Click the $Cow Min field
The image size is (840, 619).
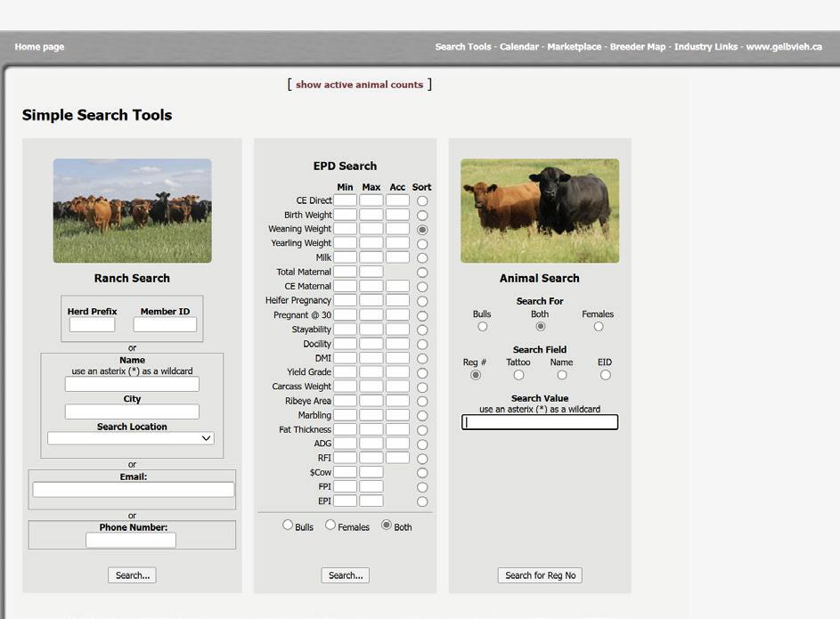pyautogui.click(x=346, y=472)
